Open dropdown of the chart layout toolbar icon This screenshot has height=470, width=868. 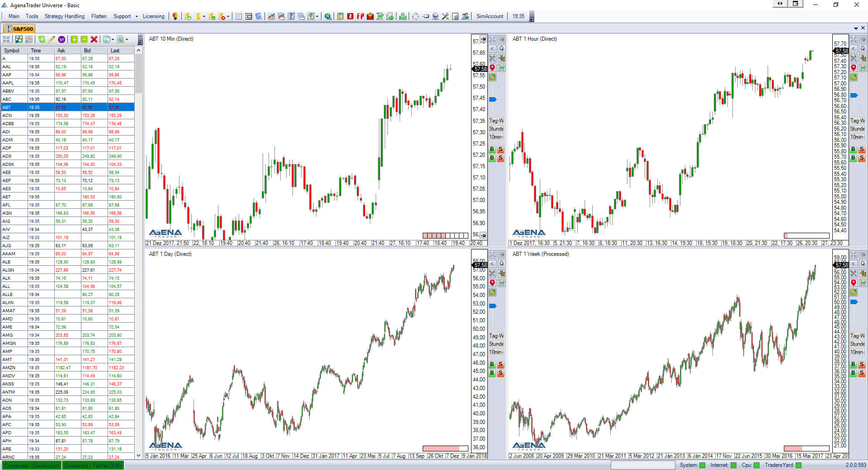click(317, 17)
